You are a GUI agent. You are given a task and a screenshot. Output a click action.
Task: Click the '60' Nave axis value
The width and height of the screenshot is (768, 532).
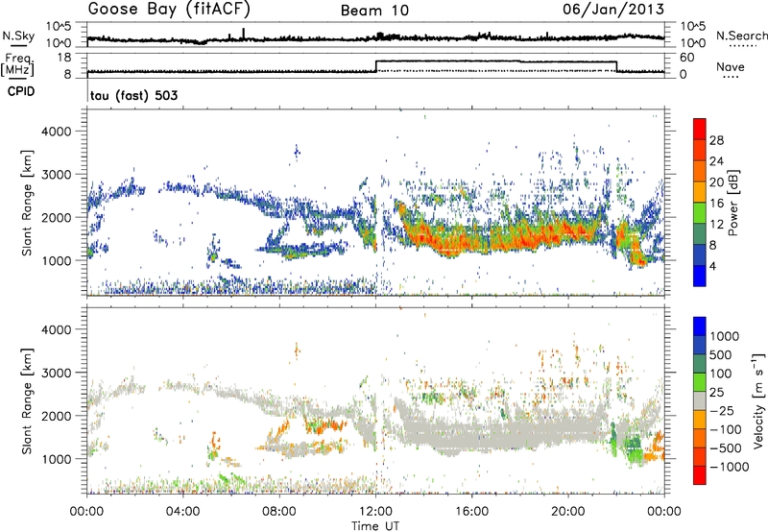click(x=686, y=58)
